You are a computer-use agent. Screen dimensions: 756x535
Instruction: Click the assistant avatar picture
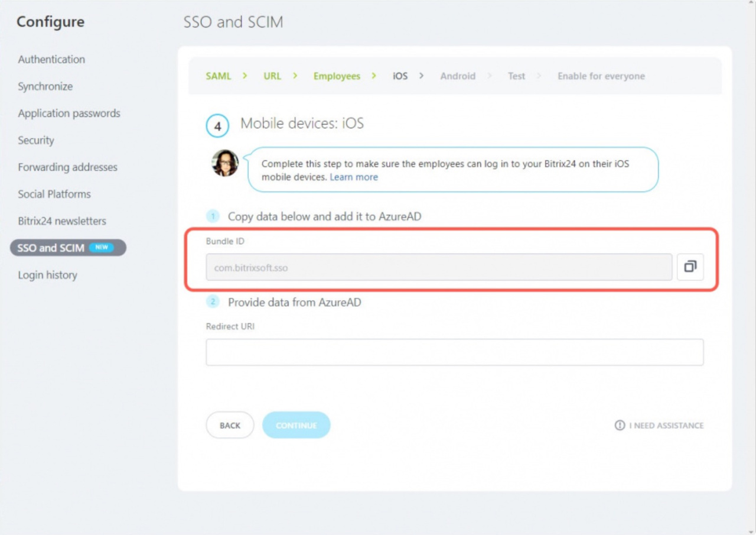click(x=225, y=163)
